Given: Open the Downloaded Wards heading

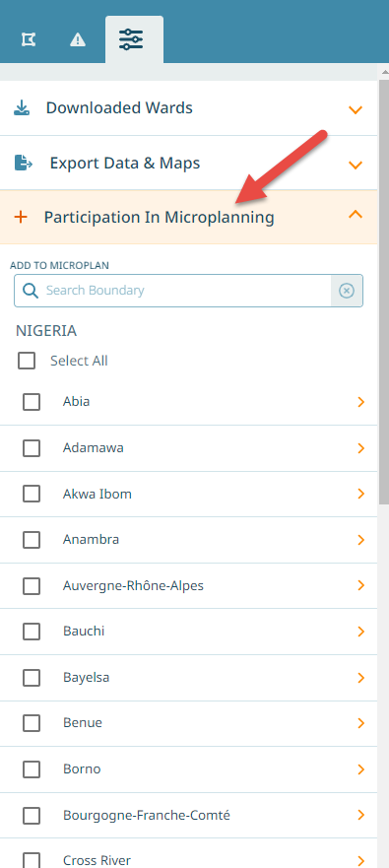Looking at the screenshot, I should [119, 107].
